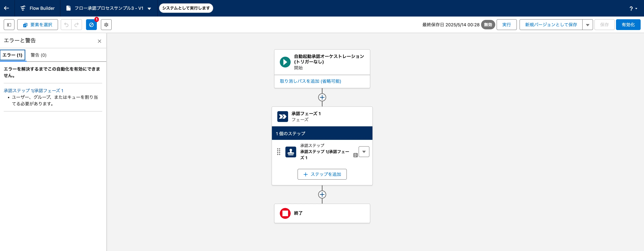Go back with the left arrow icon
Screen dimensions: 644x251
click(x=7, y=8)
